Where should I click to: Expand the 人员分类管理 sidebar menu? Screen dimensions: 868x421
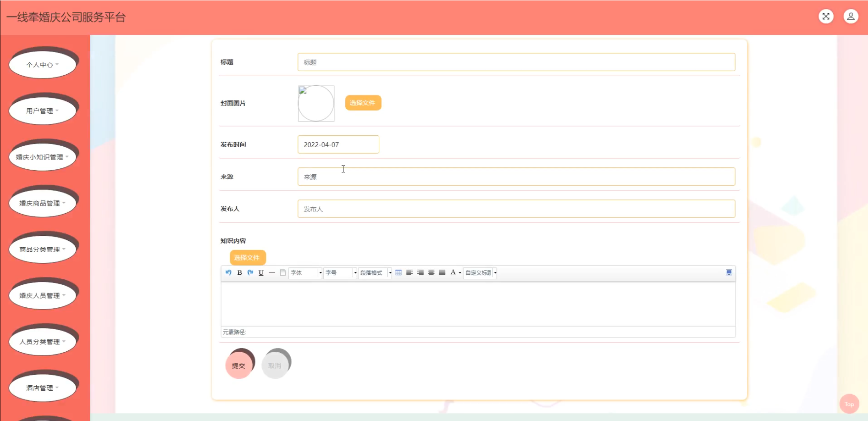point(43,342)
